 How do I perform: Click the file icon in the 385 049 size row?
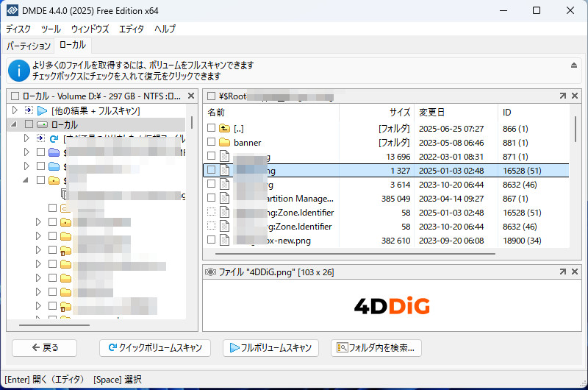[224, 198]
